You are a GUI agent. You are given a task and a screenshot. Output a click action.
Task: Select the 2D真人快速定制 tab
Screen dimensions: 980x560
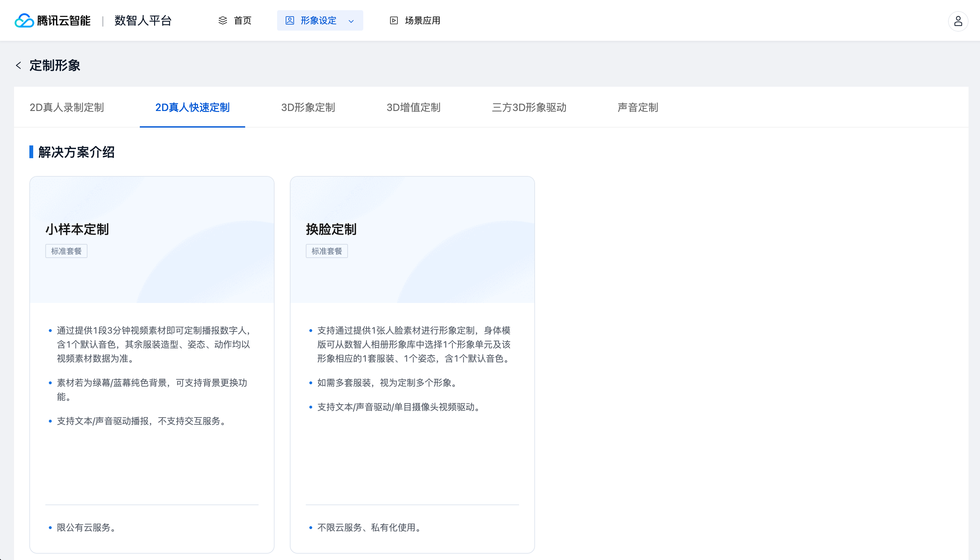(x=192, y=107)
